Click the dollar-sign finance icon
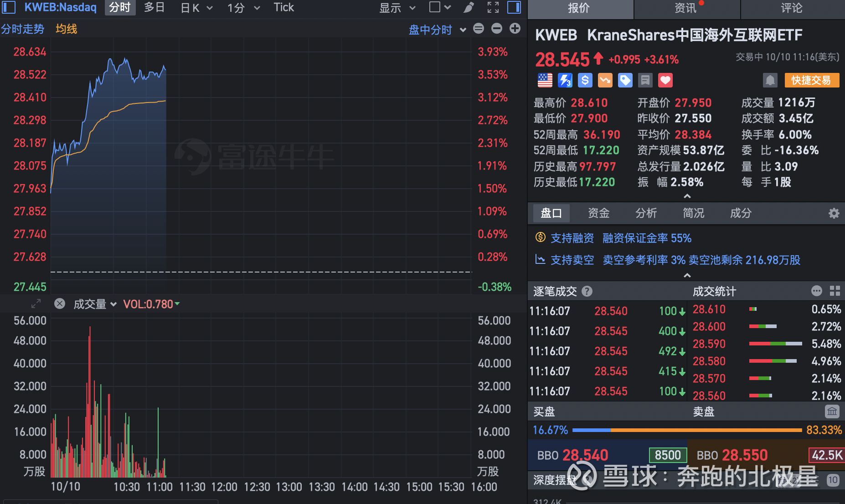This screenshot has width=845, height=504. (585, 80)
